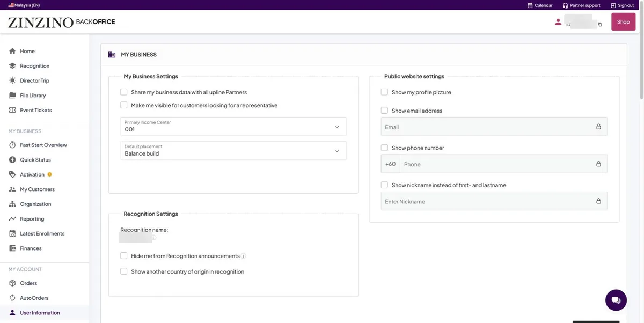644x323 pixels.
Task: Click the My Customers people icon
Action: 12,189
